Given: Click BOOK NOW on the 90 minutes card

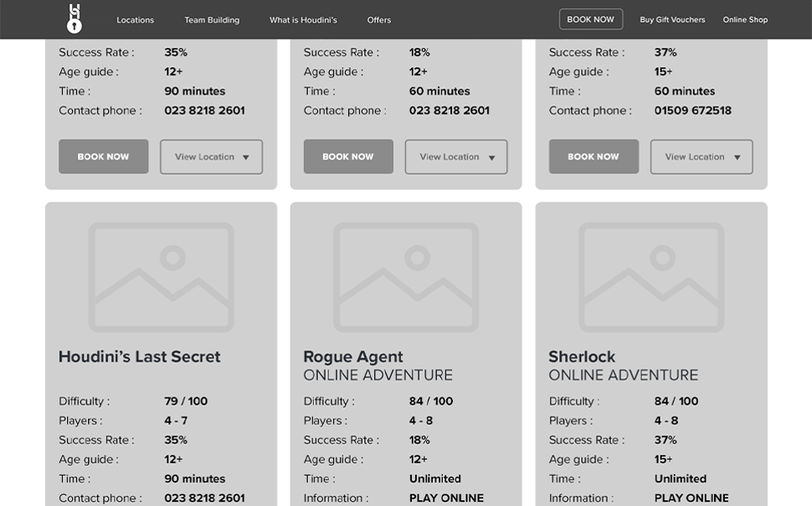Looking at the screenshot, I should (x=103, y=157).
